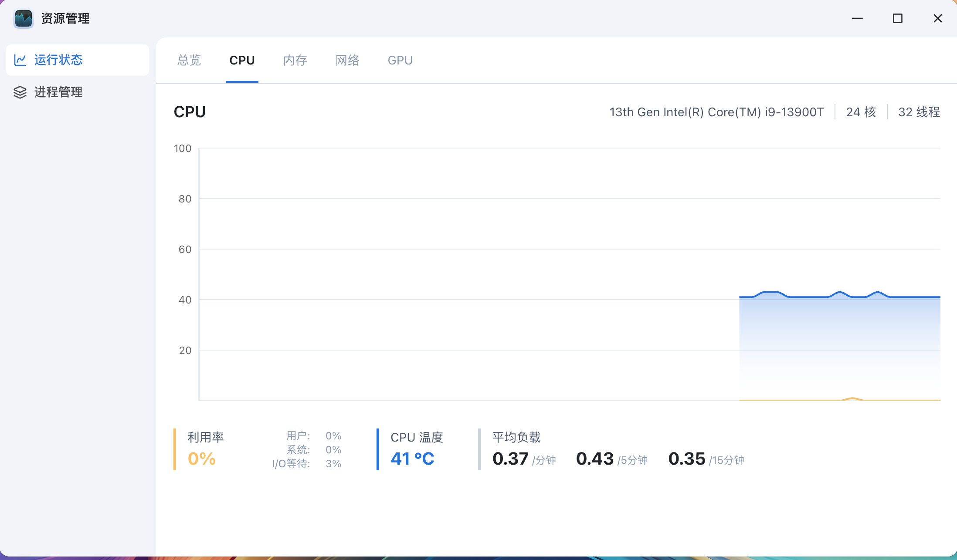The height and width of the screenshot is (560, 957).
Task: Click the 0% utilization value
Action: click(202, 459)
